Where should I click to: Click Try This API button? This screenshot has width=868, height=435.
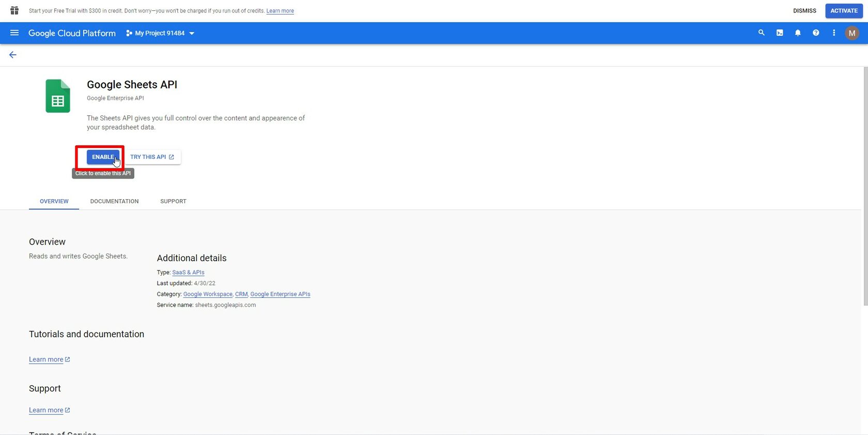coord(152,157)
